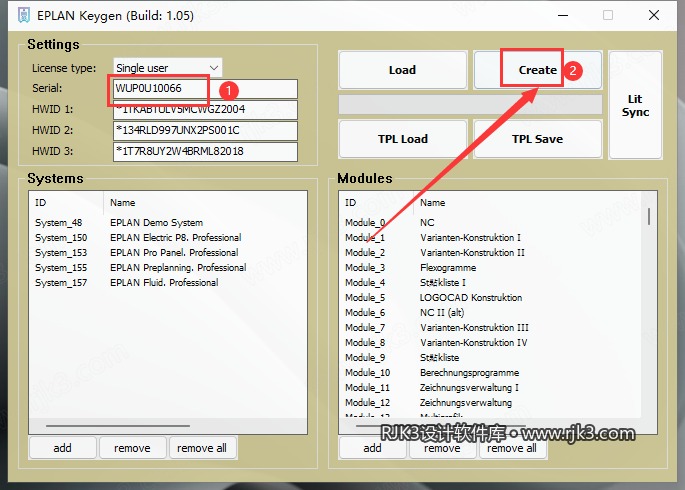Click remove all below the Modules list

pyautogui.click(x=512, y=448)
